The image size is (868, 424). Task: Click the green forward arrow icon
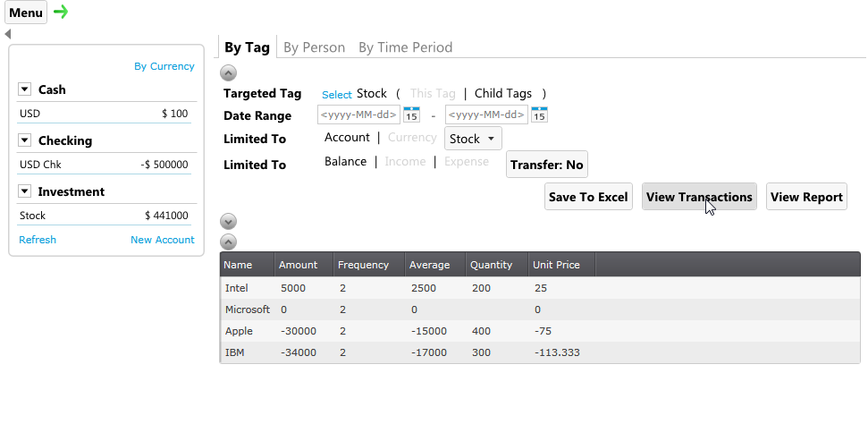[60, 12]
